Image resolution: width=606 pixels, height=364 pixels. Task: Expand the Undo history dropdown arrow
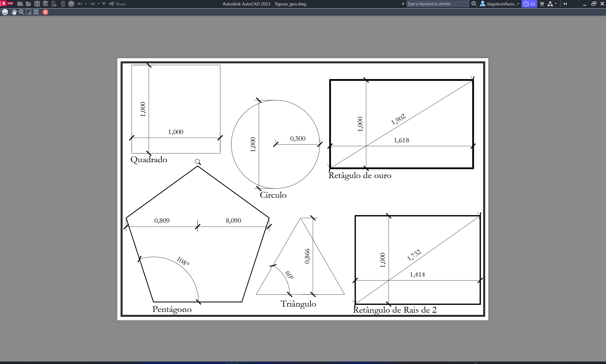point(86,4)
